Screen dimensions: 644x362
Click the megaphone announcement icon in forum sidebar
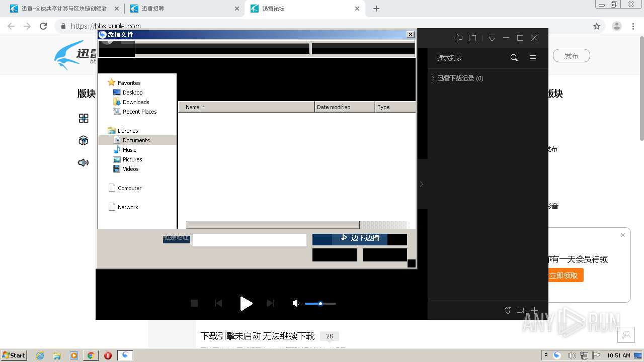tap(84, 162)
